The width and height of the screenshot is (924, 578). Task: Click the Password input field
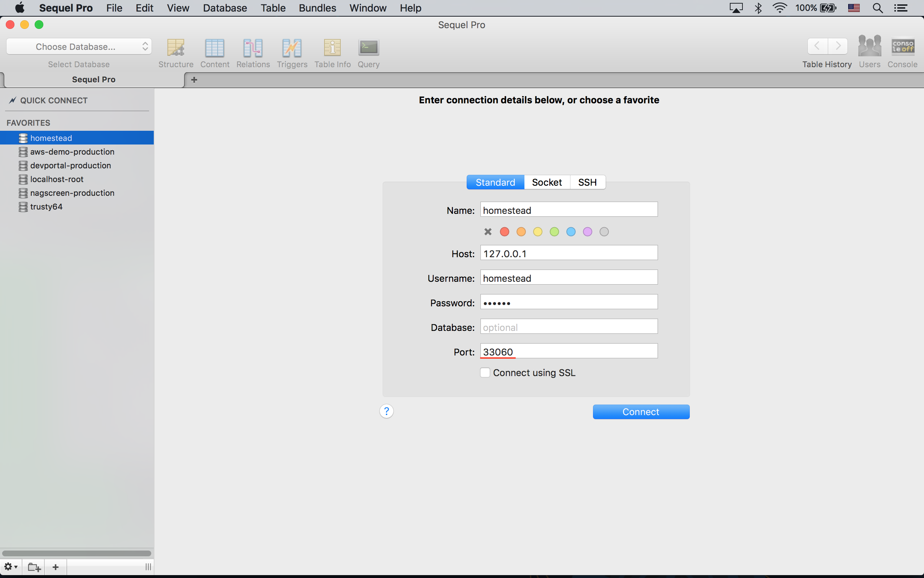point(569,302)
